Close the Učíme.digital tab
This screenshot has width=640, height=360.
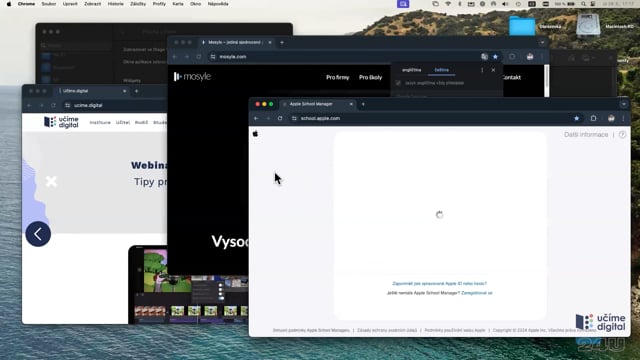pyautogui.click(x=124, y=91)
